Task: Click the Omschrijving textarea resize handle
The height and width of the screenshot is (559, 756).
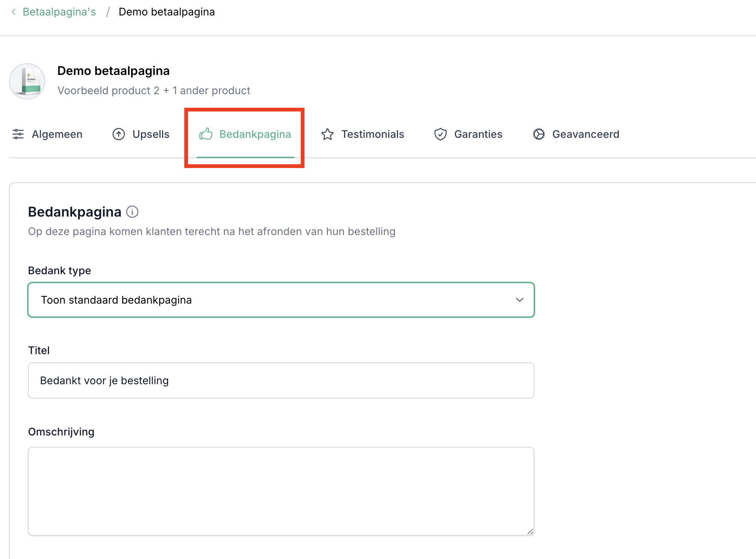Action: coord(530,532)
